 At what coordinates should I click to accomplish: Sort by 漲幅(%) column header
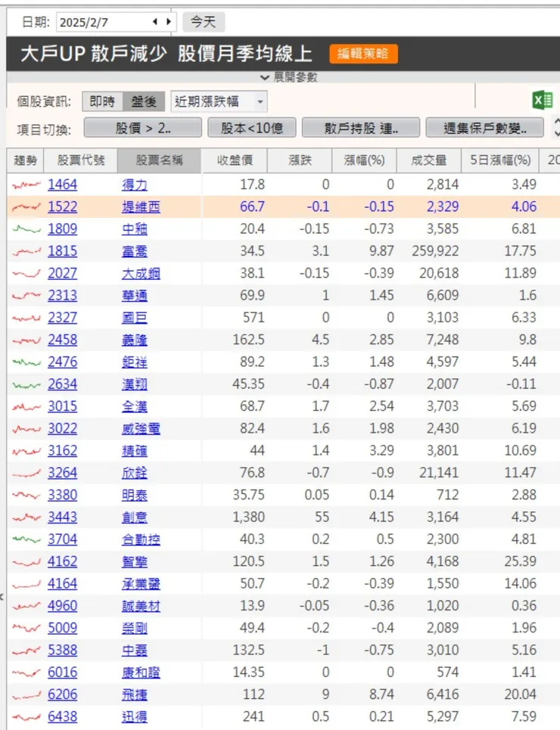pos(364,160)
